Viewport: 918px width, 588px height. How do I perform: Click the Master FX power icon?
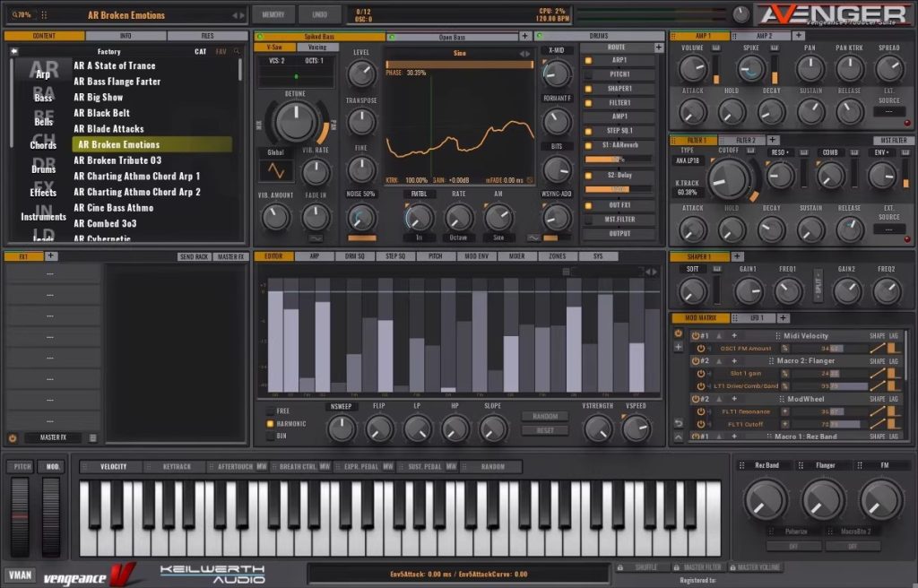coord(13,437)
